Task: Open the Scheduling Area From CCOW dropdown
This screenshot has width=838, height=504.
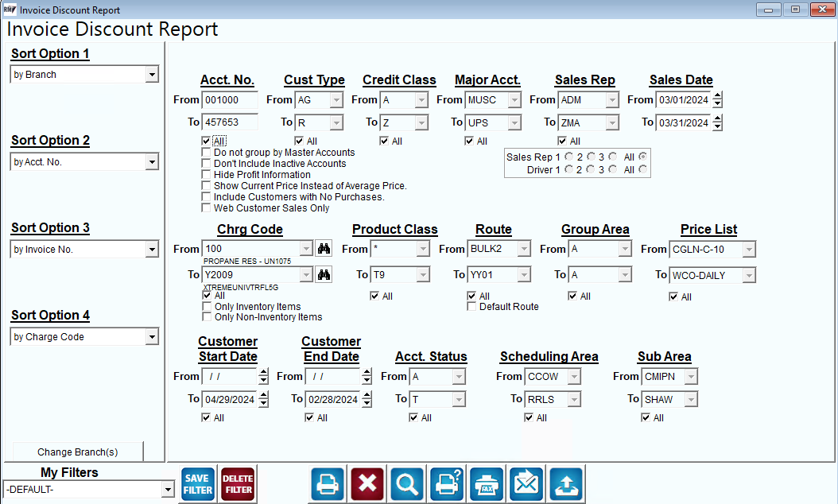Action: [574, 377]
